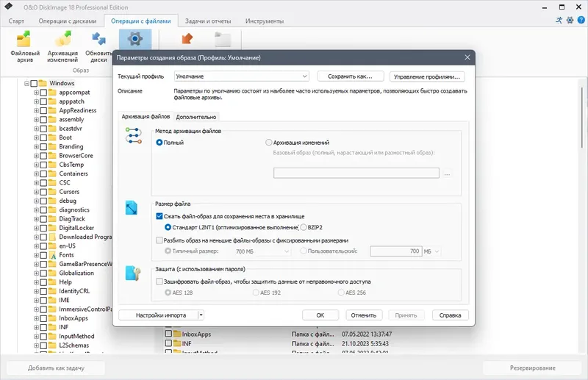Click the archiving method nodes icon
This screenshot has height=380, width=588.
(134, 135)
